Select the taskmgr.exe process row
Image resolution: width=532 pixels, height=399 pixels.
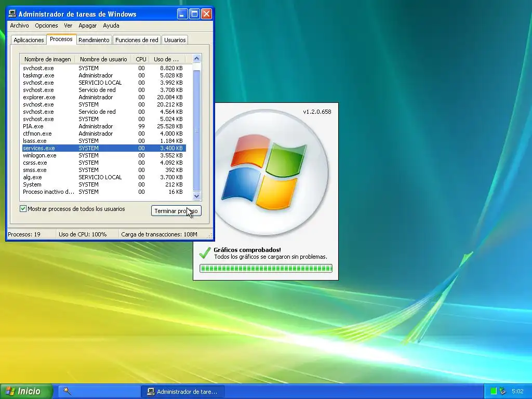point(103,75)
